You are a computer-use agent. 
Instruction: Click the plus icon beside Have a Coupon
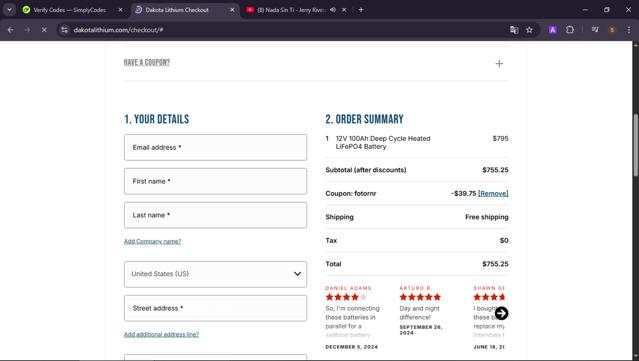pyautogui.click(x=499, y=64)
